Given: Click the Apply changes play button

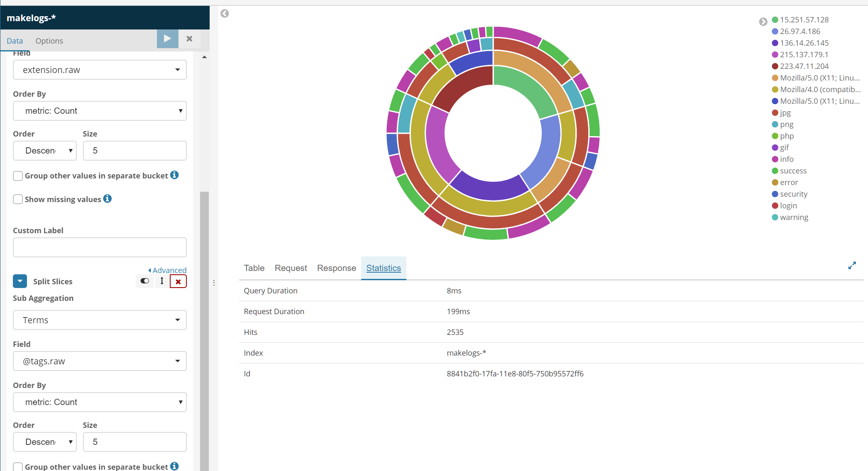Looking at the screenshot, I should [167, 39].
